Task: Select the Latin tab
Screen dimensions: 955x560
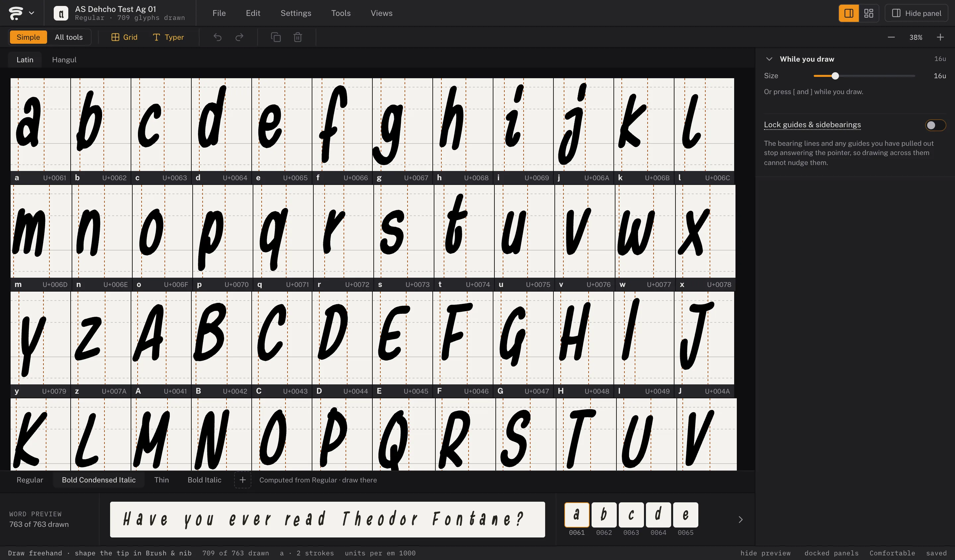Action: (x=25, y=60)
